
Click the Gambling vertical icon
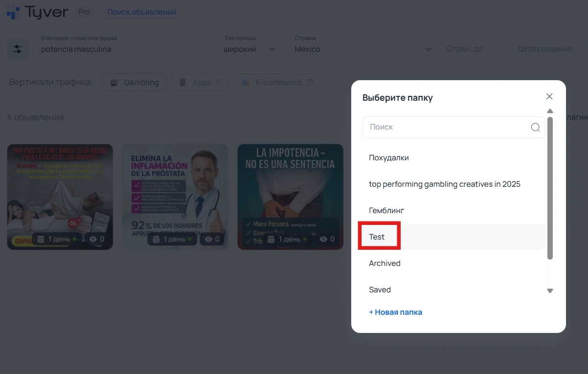114,83
